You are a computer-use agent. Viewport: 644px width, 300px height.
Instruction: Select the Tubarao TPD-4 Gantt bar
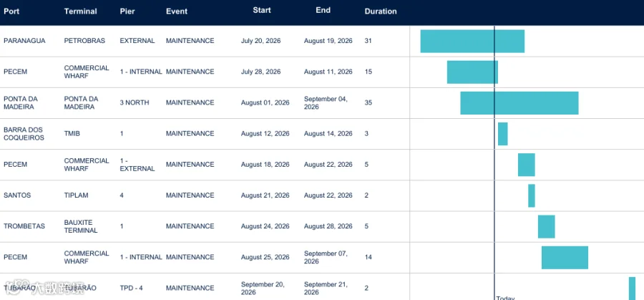click(632, 288)
